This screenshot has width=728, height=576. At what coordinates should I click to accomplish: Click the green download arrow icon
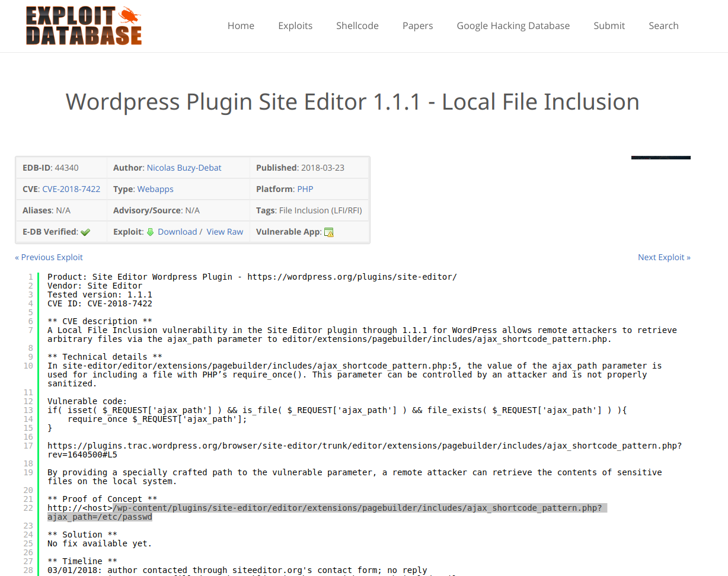(x=150, y=232)
